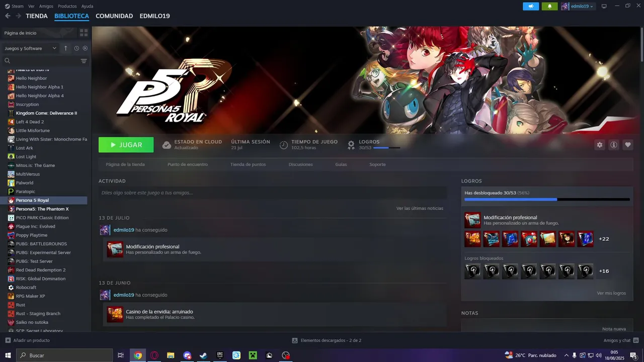Click the Página de inicio button

(x=39, y=33)
